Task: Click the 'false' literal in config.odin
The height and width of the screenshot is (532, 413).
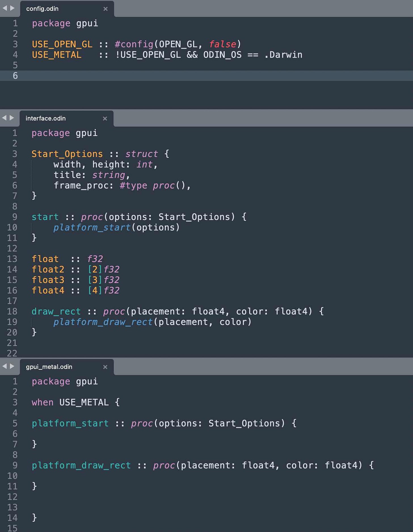Action: pos(222,44)
